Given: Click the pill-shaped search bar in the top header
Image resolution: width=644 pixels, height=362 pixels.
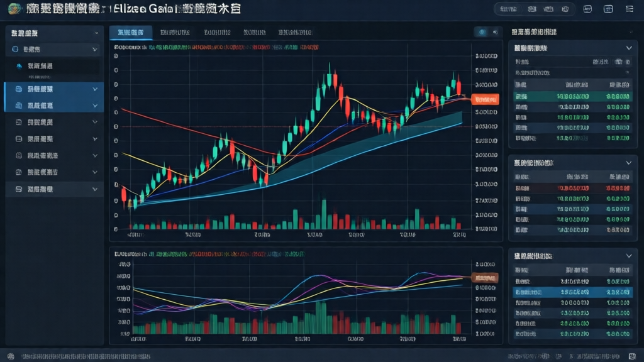Looking at the screenshot, I should [533, 9].
